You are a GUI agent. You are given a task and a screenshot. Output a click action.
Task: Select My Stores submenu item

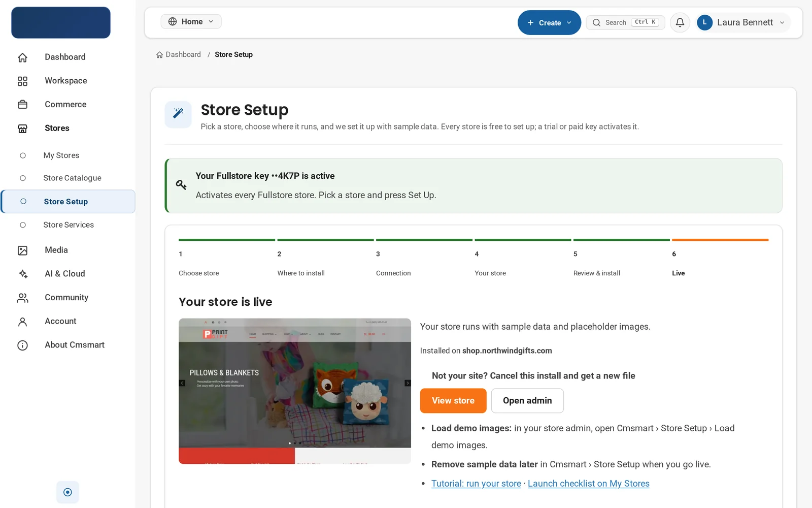click(x=68, y=155)
